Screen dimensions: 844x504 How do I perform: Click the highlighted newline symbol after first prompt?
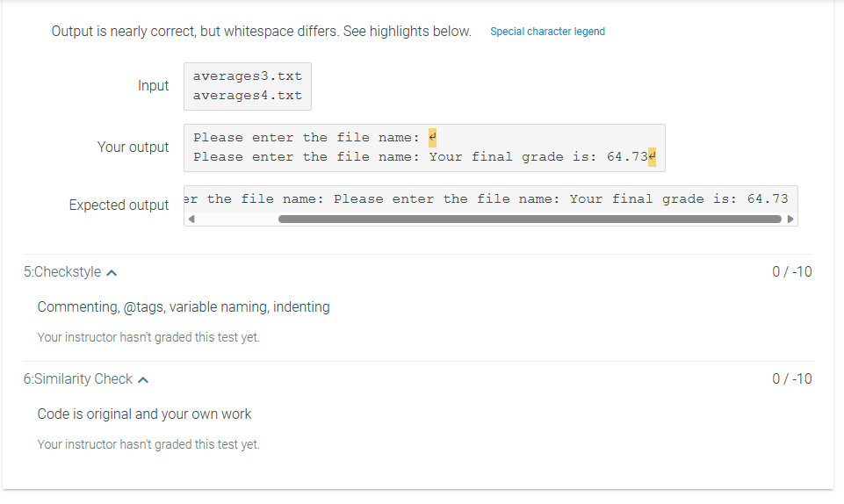click(x=432, y=138)
